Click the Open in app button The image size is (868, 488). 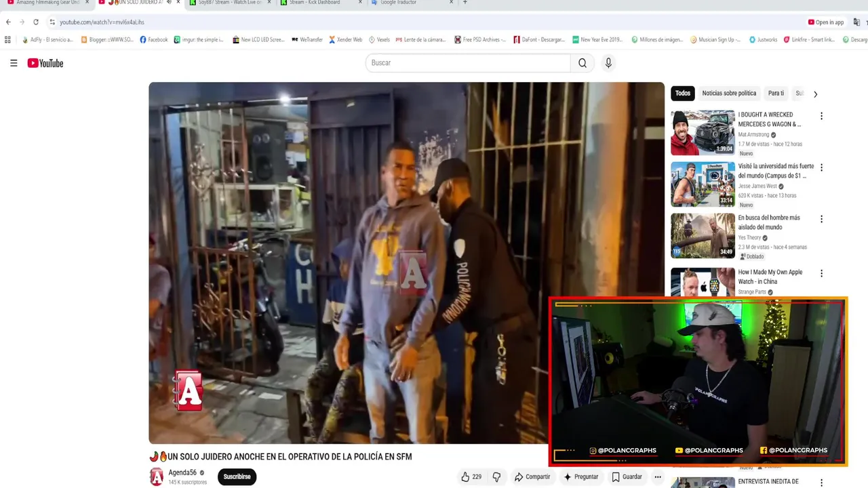[x=826, y=22]
